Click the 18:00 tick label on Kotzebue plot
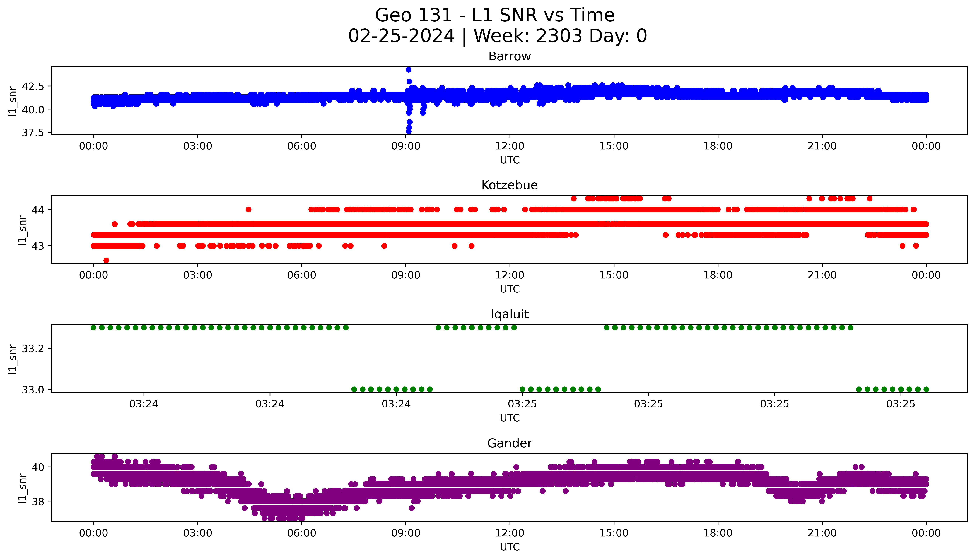Viewport: 975px width, 560px height. click(x=718, y=275)
